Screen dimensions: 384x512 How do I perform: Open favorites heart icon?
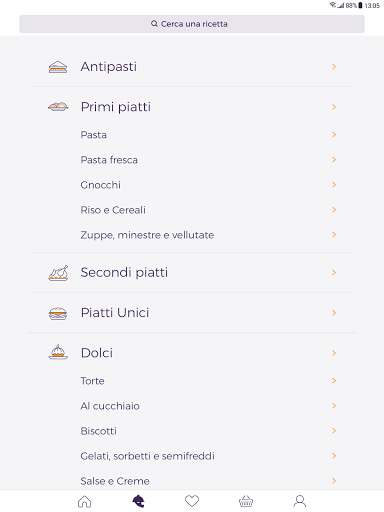[192, 501]
